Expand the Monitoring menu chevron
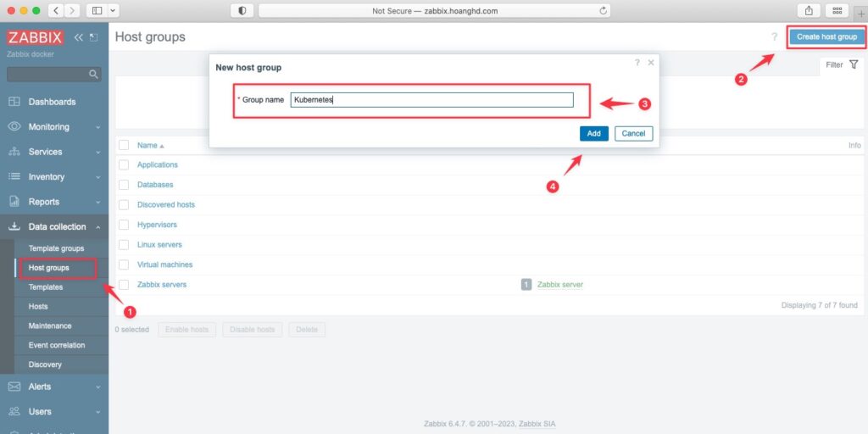This screenshot has width=868, height=434. coord(98,127)
